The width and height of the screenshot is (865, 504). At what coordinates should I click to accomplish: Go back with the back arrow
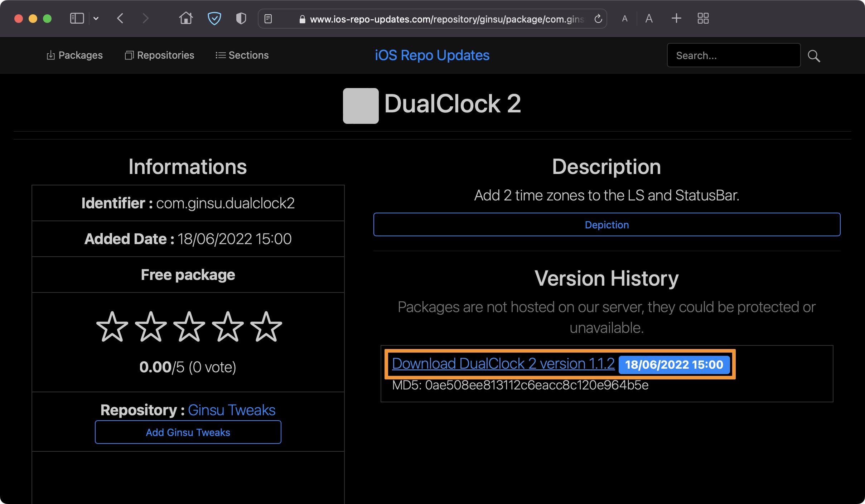point(120,18)
